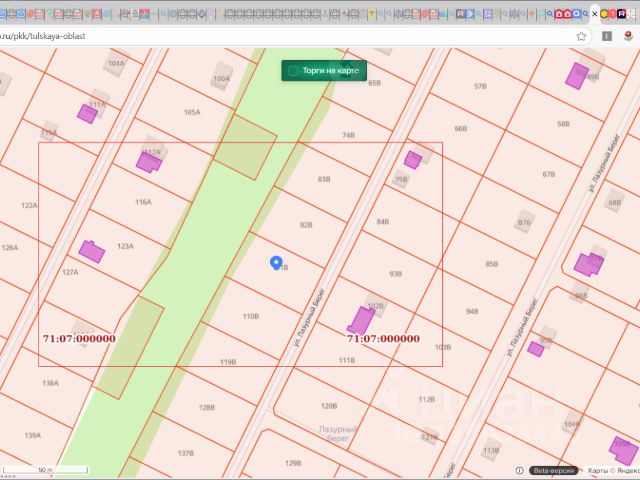The height and width of the screenshot is (480, 640).
Task: Click parcel label 128B
Action: (207, 408)
